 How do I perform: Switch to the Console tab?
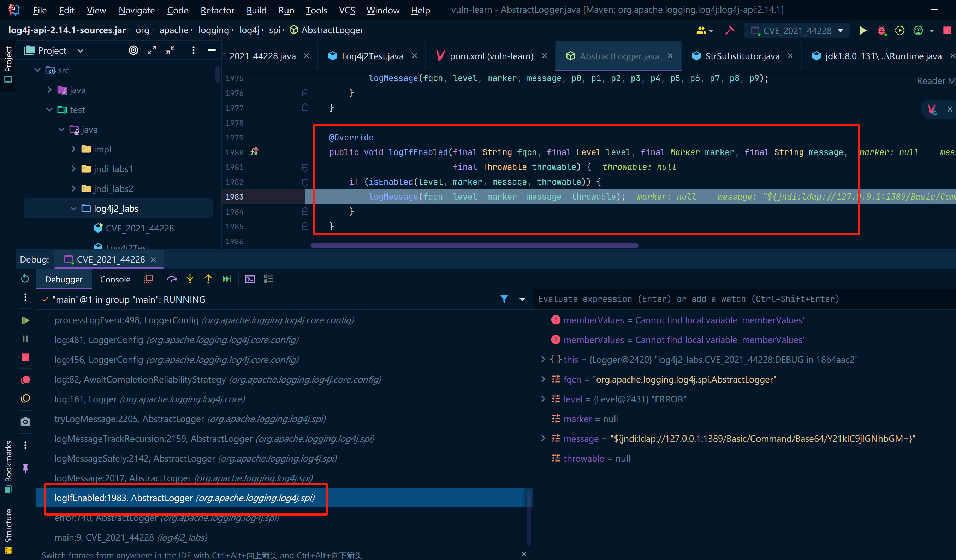point(115,279)
